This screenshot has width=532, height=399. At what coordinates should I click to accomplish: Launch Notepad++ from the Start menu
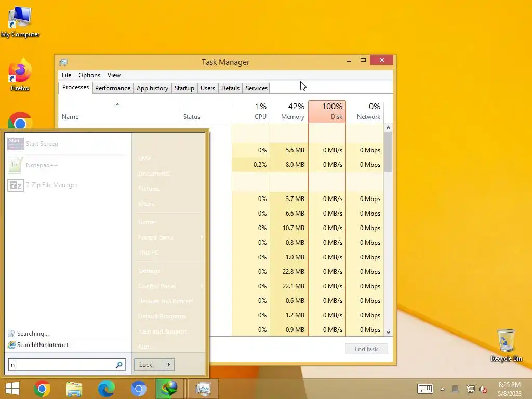pyautogui.click(x=66, y=165)
